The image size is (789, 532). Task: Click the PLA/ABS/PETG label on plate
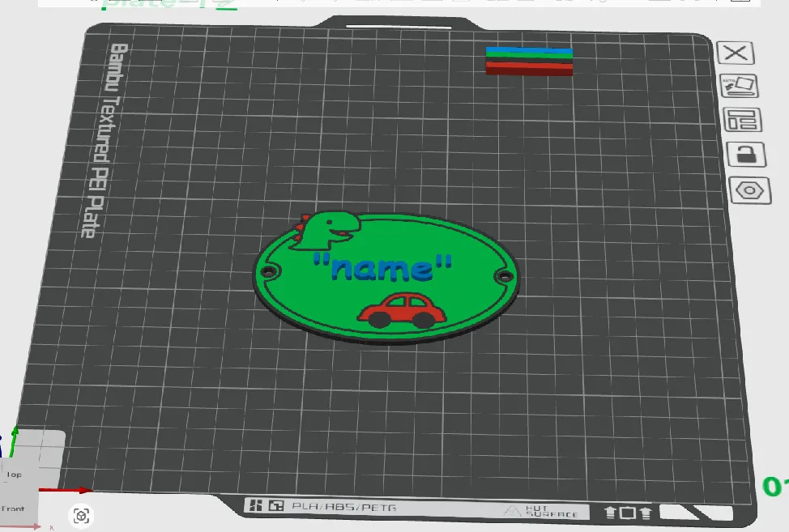[344, 507]
